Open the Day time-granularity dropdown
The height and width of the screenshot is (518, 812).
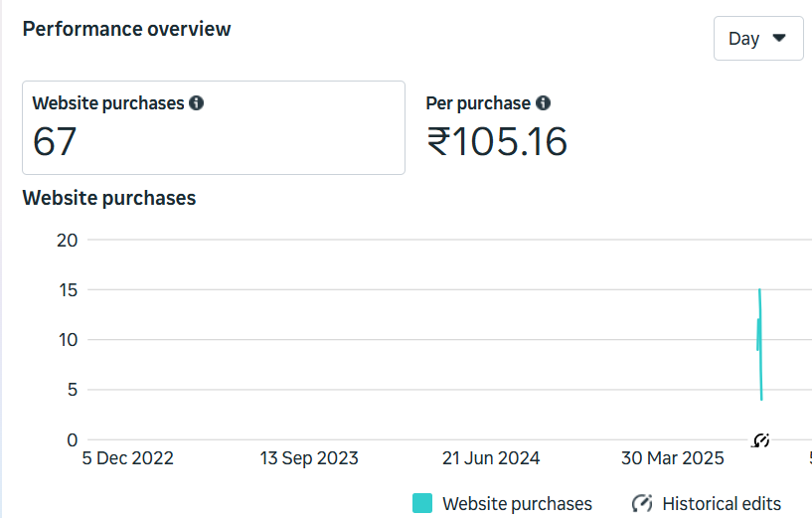pos(757,39)
